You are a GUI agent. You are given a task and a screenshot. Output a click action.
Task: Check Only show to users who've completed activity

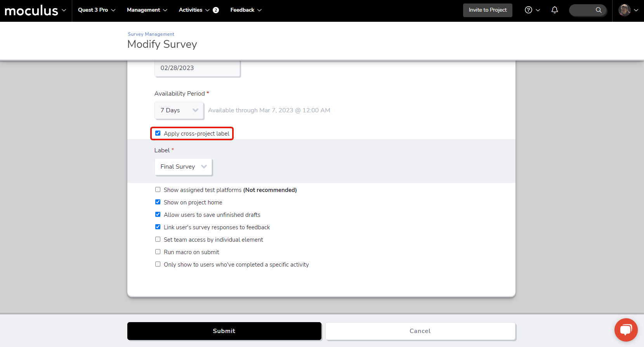(158, 264)
